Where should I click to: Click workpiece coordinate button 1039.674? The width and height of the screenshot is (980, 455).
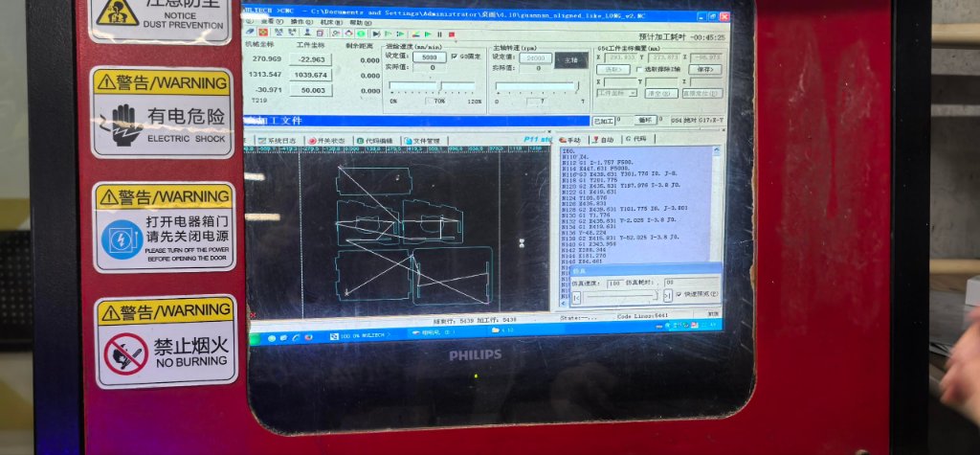(x=310, y=75)
